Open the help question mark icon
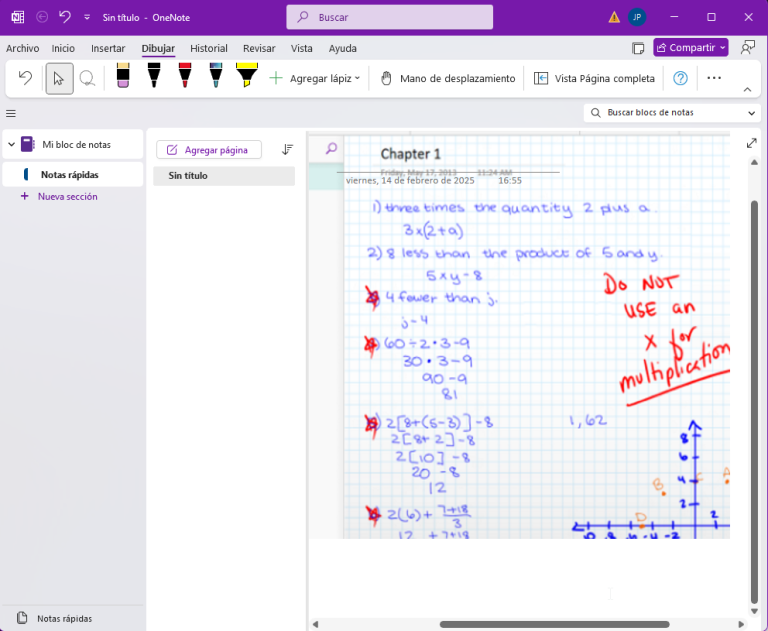The width and height of the screenshot is (768, 631). coord(680,78)
